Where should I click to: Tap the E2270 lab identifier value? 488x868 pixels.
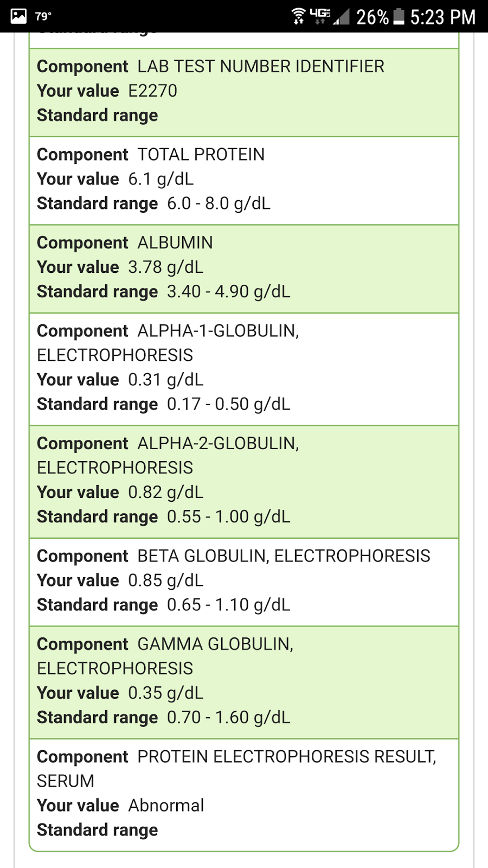[153, 91]
